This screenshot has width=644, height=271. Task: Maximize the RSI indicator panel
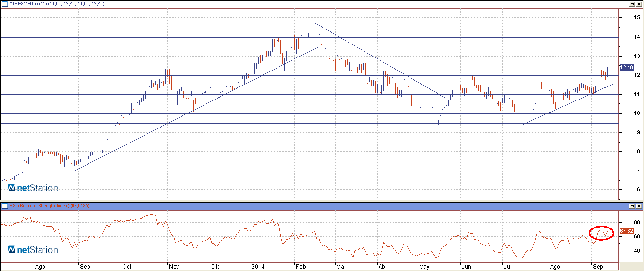point(632,206)
